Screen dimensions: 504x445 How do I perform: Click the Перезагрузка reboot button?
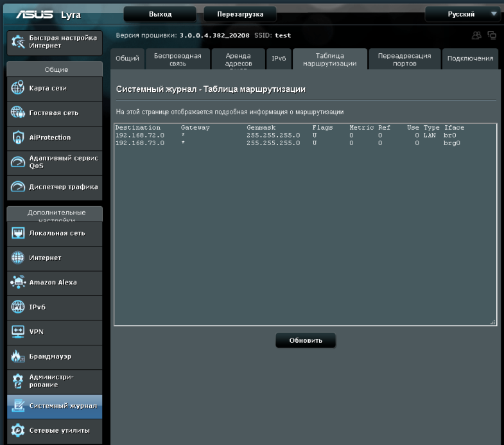click(x=240, y=14)
